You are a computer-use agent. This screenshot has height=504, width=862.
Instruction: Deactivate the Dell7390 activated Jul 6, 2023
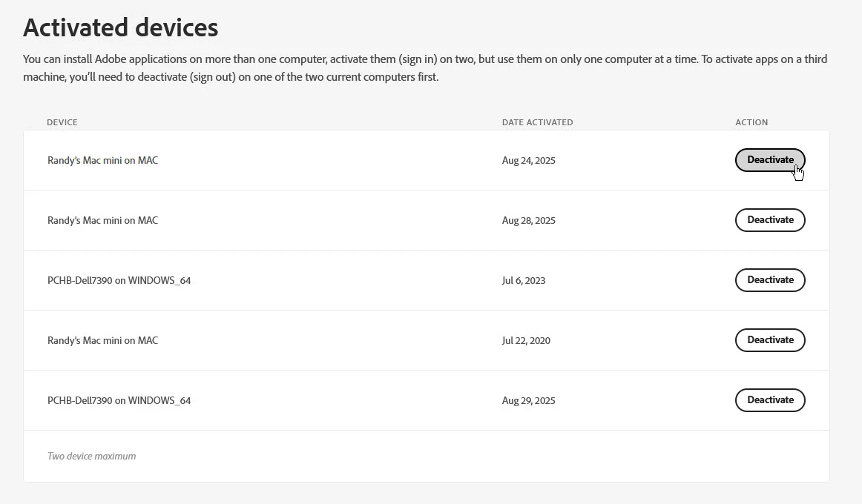click(x=769, y=280)
